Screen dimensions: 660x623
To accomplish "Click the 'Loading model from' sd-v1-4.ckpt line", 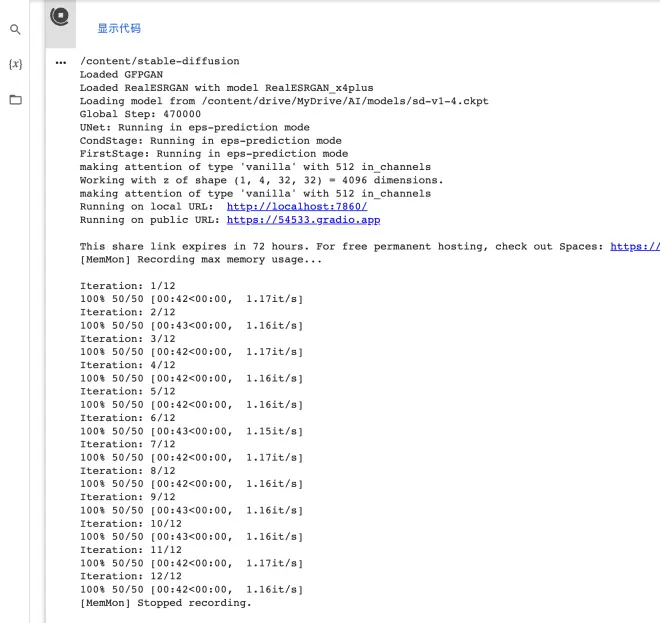I will click(284, 101).
